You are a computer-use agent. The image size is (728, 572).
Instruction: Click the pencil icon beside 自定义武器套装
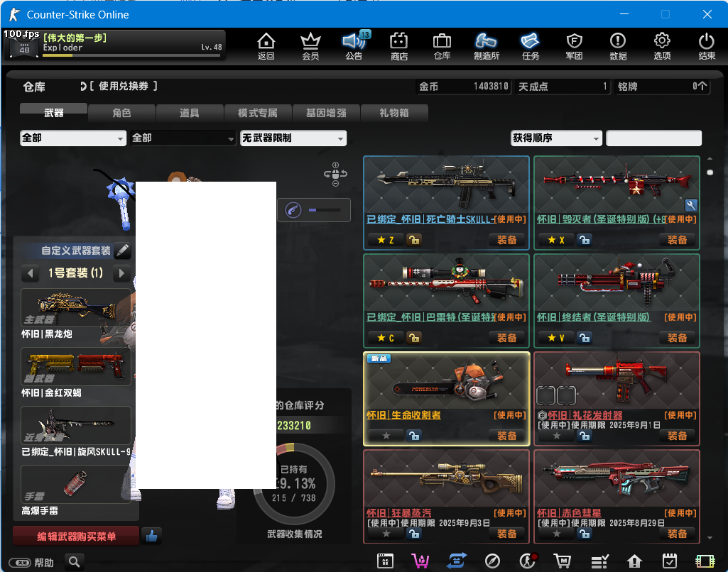point(122,251)
